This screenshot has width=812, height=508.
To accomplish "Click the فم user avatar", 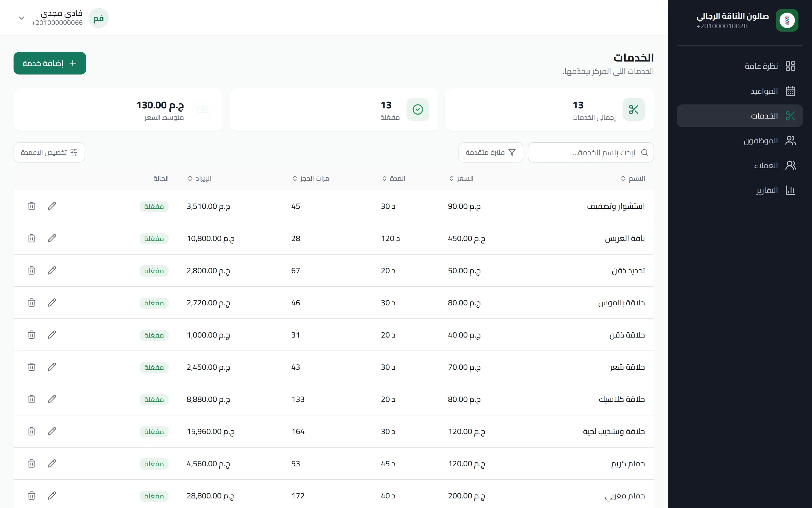I will [99, 18].
